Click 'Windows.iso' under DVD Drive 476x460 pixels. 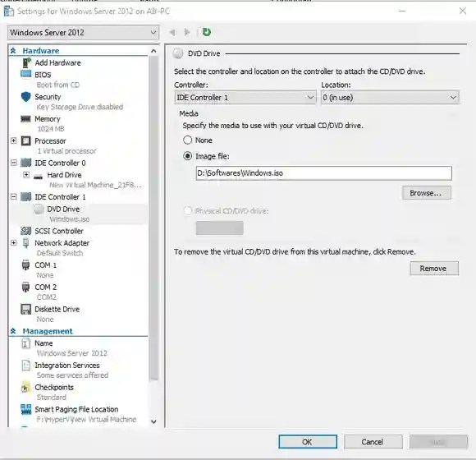70,219
